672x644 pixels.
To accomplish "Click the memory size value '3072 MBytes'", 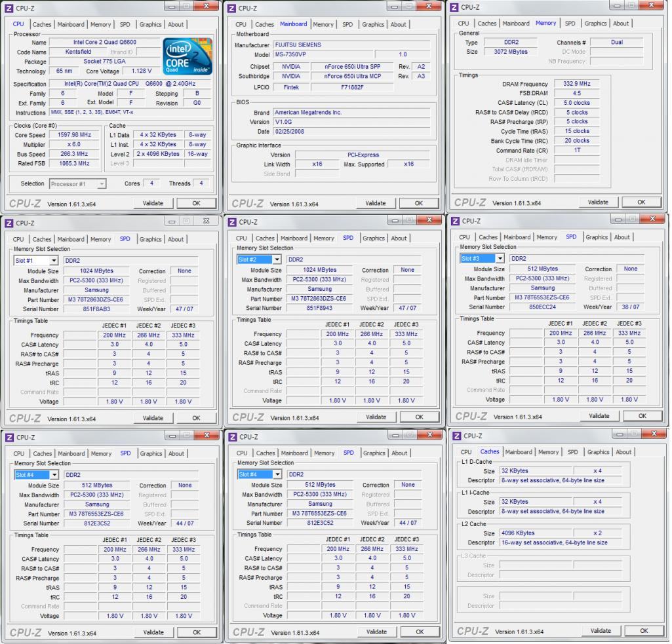I will click(511, 52).
